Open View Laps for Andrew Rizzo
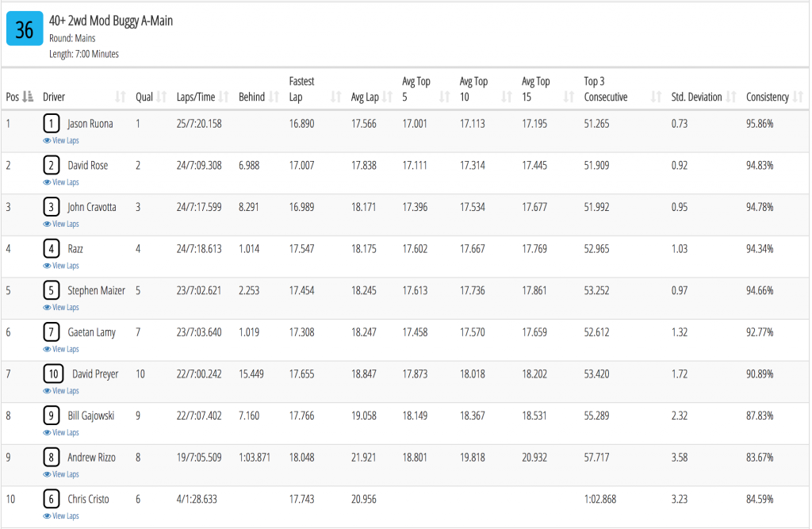Screen dimensions: 812x529 (x=61, y=474)
